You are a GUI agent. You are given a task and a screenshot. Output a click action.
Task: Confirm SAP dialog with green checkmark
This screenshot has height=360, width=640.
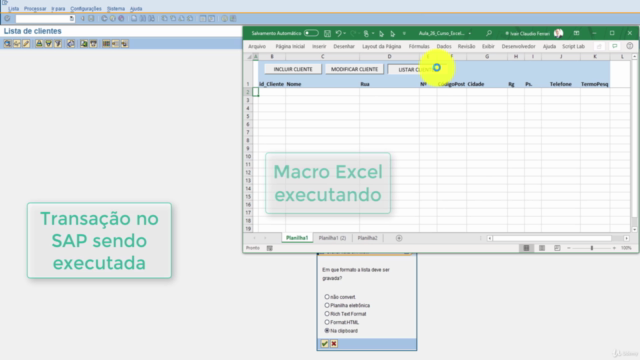324,344
